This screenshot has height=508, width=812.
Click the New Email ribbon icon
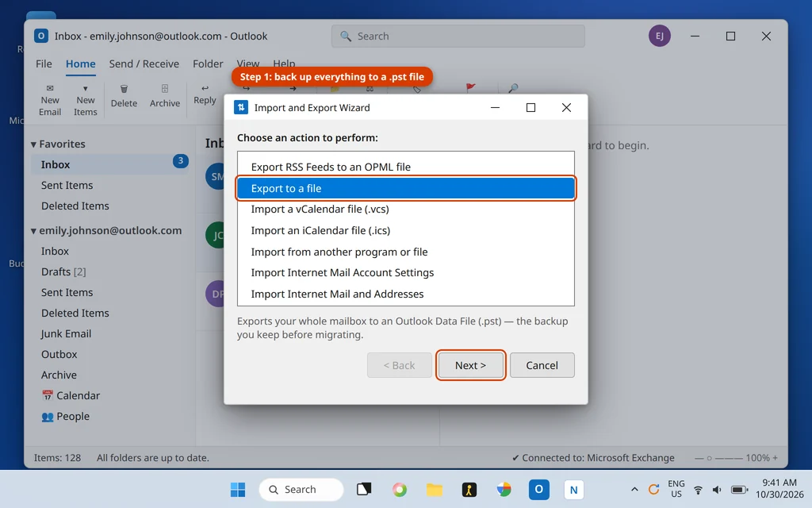tap(50, 88)
